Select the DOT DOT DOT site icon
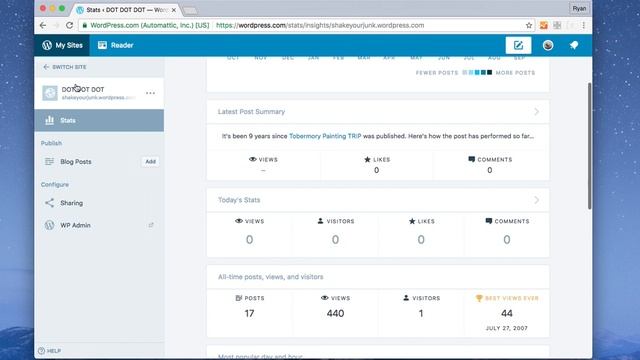The width and height of the screenshot is (640, 360). (50, 93)
